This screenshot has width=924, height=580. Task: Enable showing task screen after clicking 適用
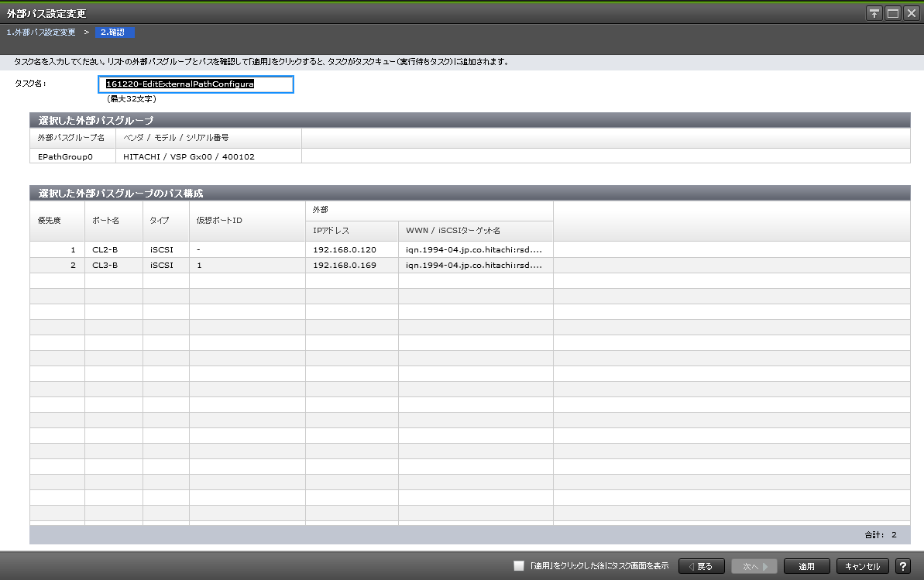tap(519, 566)
